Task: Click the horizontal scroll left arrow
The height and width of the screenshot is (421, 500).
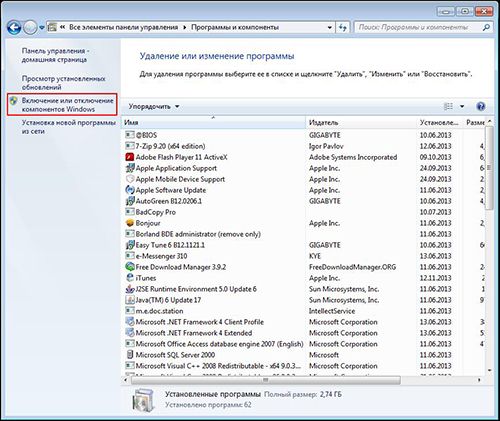Action: coord(126,380)
